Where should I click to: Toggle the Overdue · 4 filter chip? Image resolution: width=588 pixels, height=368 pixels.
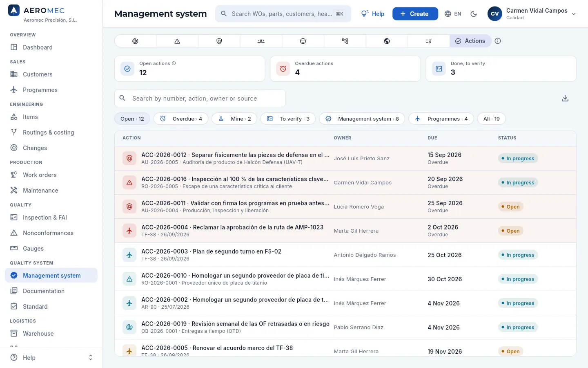[x=181, y=119]
